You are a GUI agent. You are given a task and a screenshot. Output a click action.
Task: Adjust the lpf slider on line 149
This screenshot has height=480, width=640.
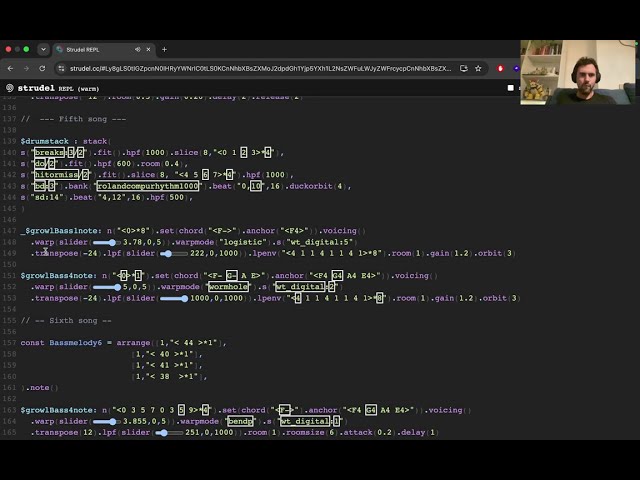pyautogui.click(x=173, y=253)
